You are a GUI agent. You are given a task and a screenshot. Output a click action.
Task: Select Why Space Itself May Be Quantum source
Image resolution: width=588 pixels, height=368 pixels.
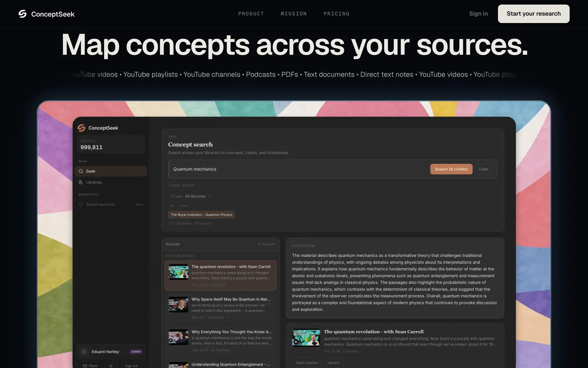coord(220,308)
